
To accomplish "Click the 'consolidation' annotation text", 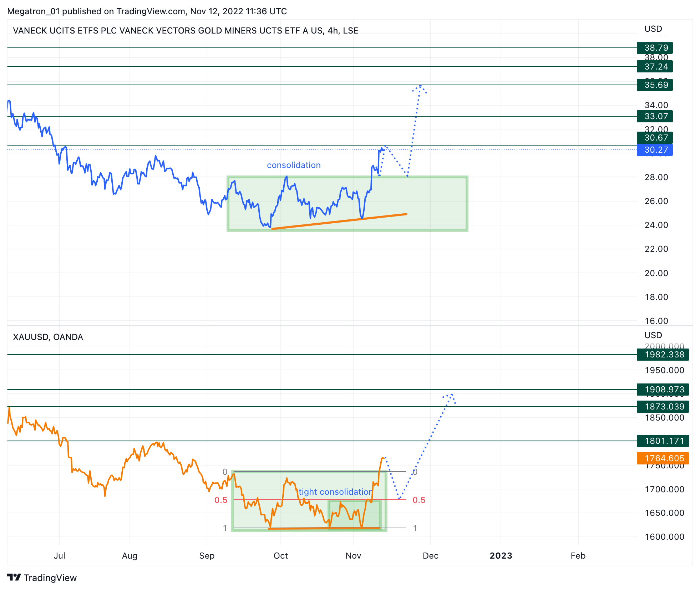I will [294, 165].
